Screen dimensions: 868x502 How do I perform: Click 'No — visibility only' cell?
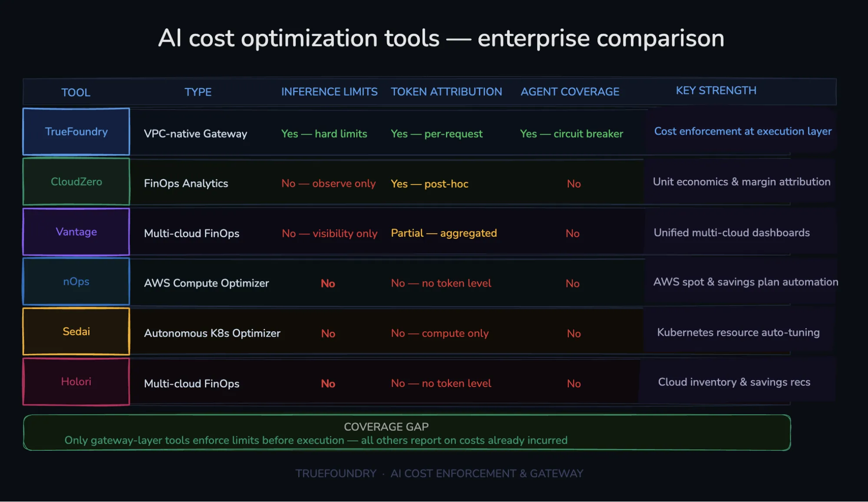(330, 233)
